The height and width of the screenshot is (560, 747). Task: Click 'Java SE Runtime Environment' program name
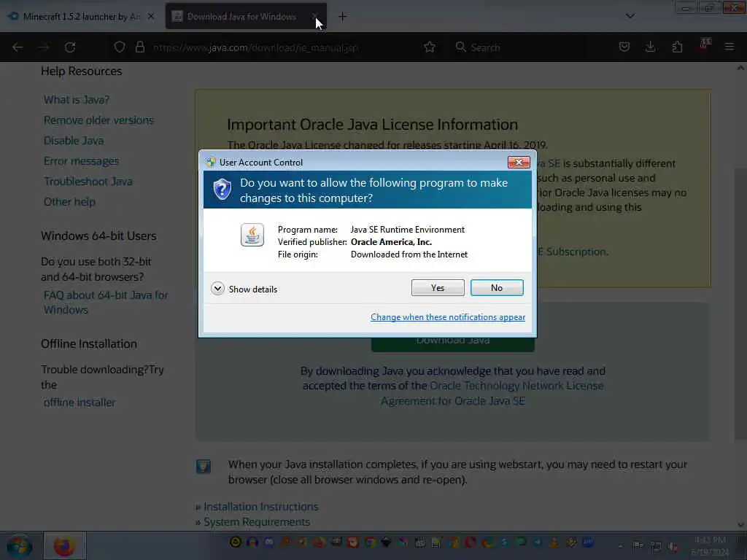(407, 230)
